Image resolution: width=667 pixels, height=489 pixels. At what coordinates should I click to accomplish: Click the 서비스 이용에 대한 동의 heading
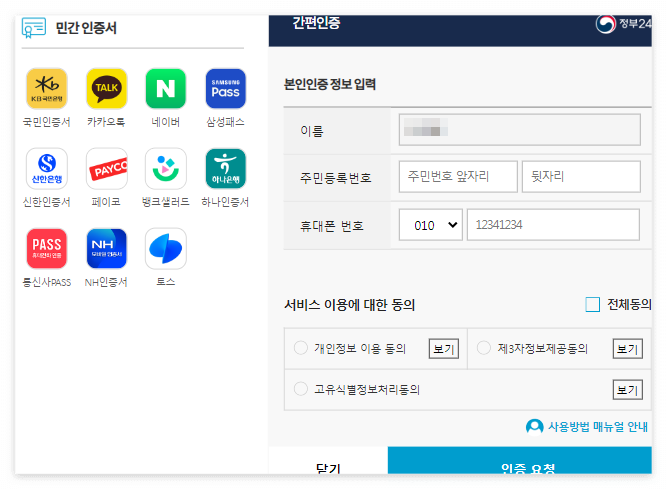pyautogui.click(x=350, y=304)
